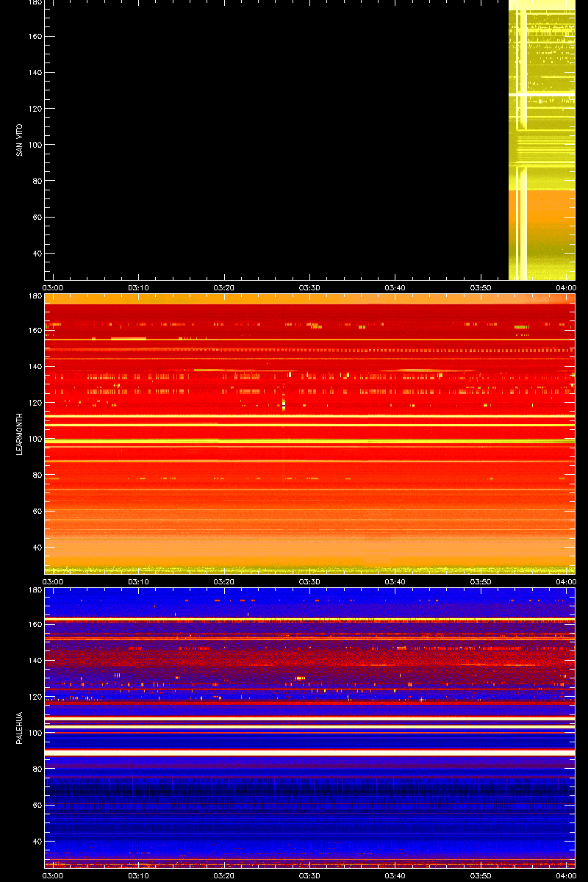Choose the 03:30 label under LEARMONTH plot
Screen dimensions: 588x882
tap(310, 581)
